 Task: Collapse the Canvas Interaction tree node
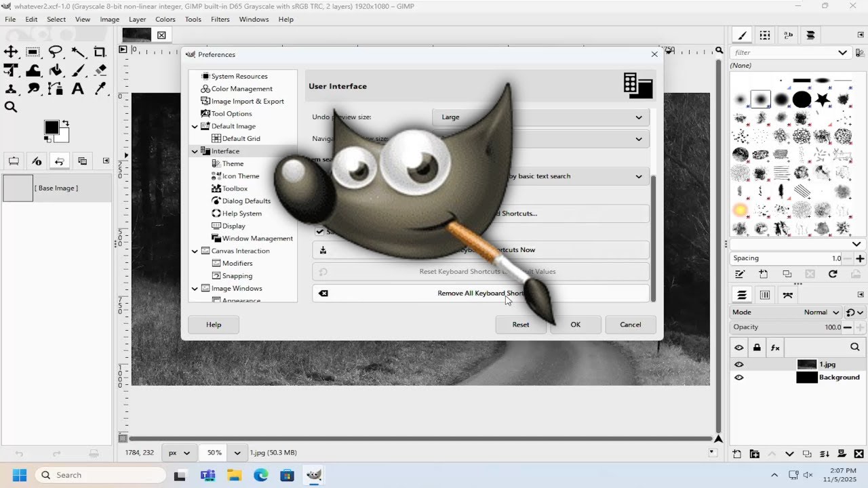coord(195,251)
